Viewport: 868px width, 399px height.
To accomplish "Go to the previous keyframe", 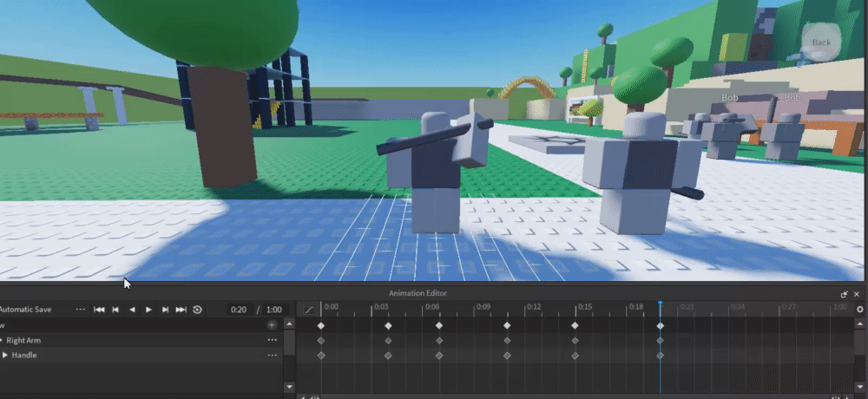I will point(115,310).
